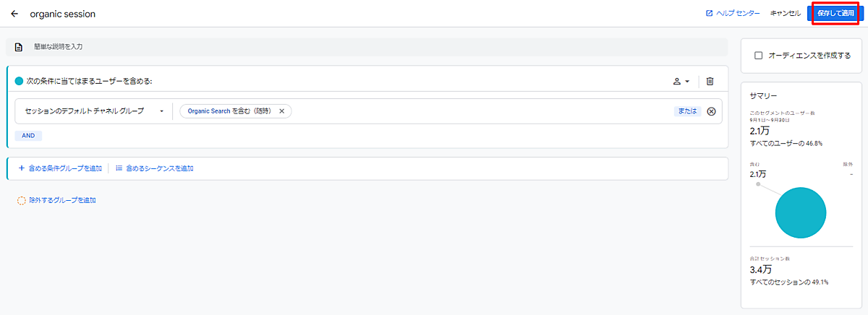Remove the condition row with circled X
The width and height of the screenshot is (868, 315).
711,111
